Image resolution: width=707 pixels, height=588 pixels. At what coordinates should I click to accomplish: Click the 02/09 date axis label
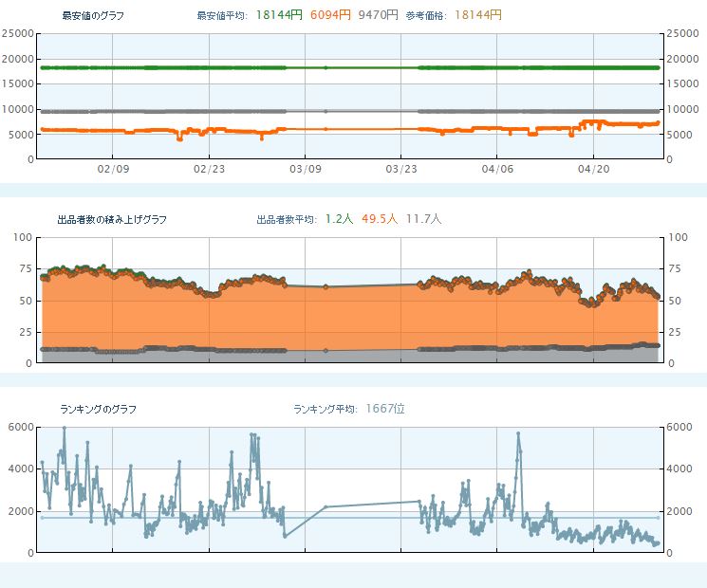click(113, 169)
